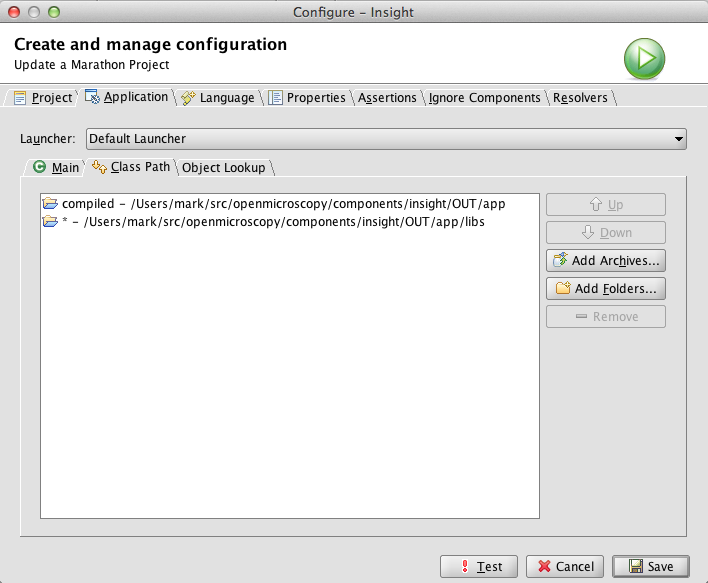Image resolution: width=708 pixels, height=583 pixels.
Task: Expand the Launcher dropdown
Action: point(386,139)
